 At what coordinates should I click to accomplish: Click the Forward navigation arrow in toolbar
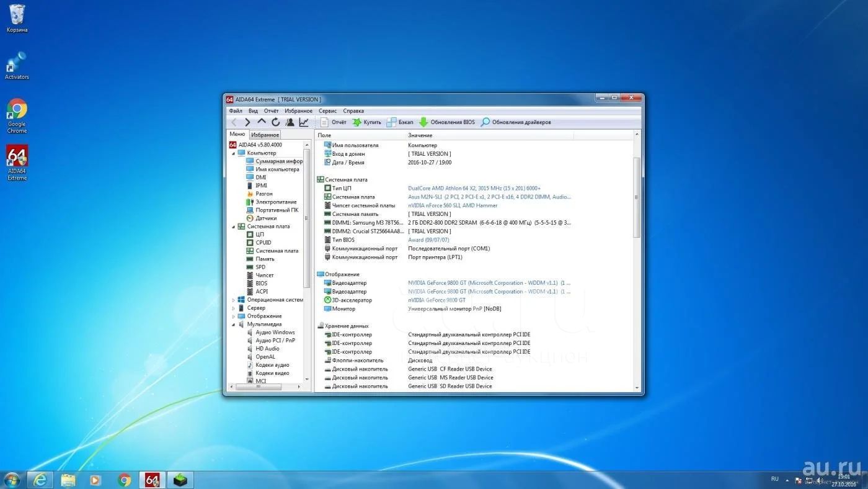click(247, 122)
